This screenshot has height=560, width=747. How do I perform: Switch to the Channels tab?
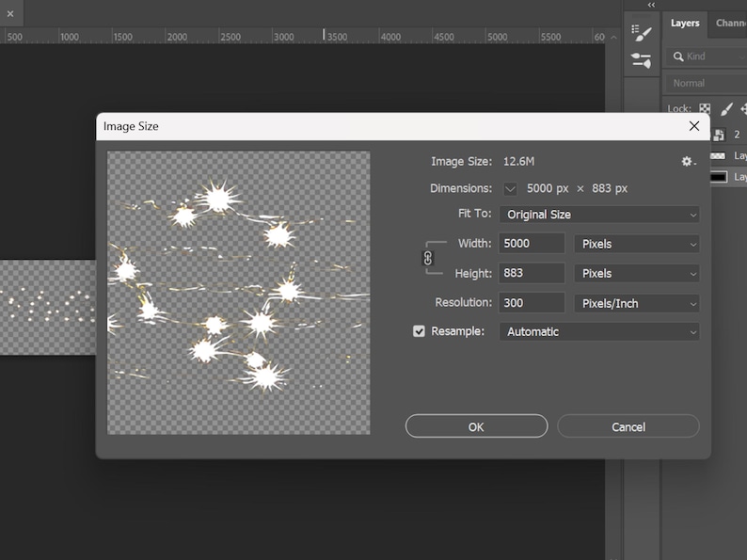coord(730,23)
